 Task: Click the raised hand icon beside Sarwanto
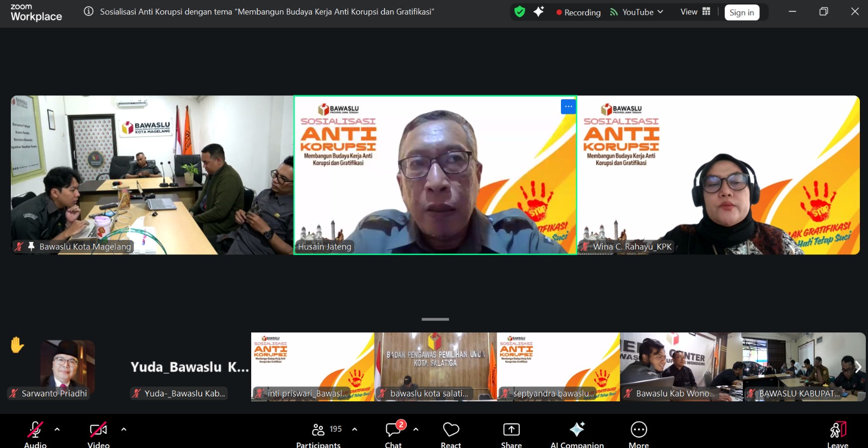(17, 345)
